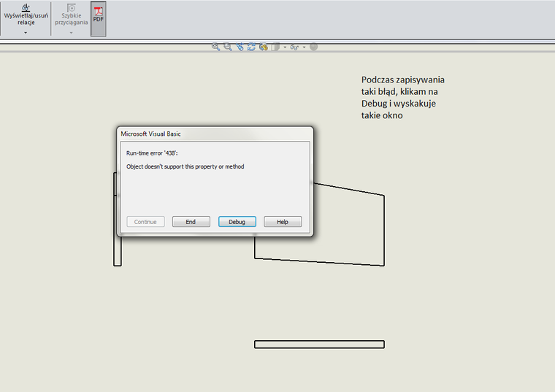Click the Hide/Show Items glasses icon

point(294,47)
